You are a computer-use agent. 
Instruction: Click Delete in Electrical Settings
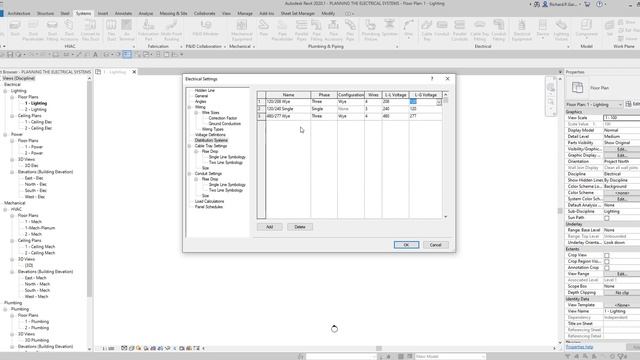[300, 227]
